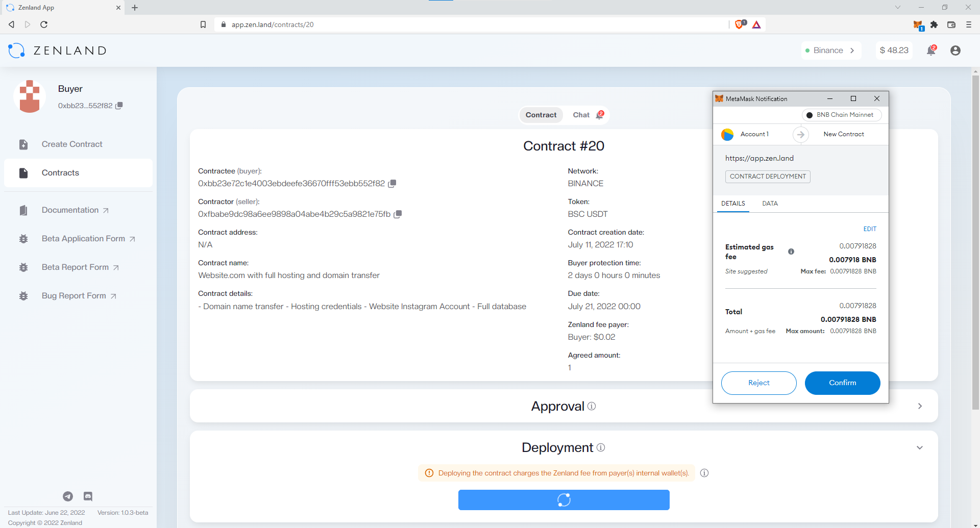This screenshot has height=528, width=980.
Task: Click the arrow between Account 1 and New Contract
Action: [801, 135]
